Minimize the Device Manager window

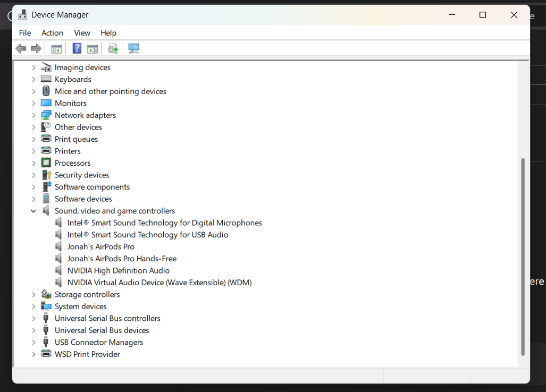452,15
